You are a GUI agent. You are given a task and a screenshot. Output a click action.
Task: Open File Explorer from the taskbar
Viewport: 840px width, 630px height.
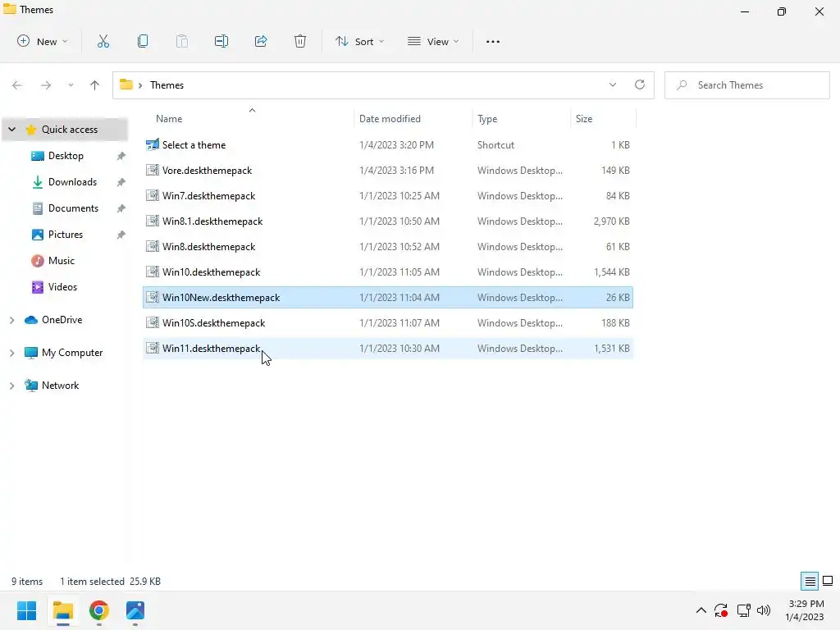tap(62, 610)
